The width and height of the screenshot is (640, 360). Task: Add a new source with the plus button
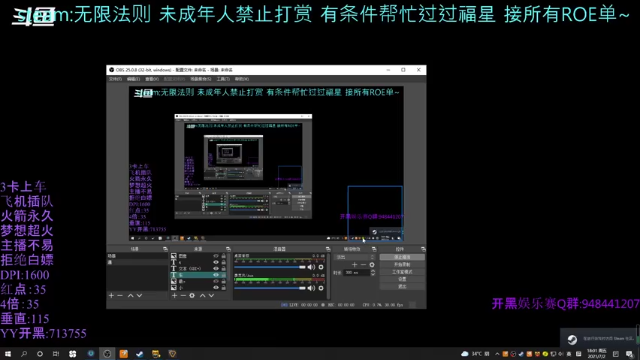pos(174,295)
